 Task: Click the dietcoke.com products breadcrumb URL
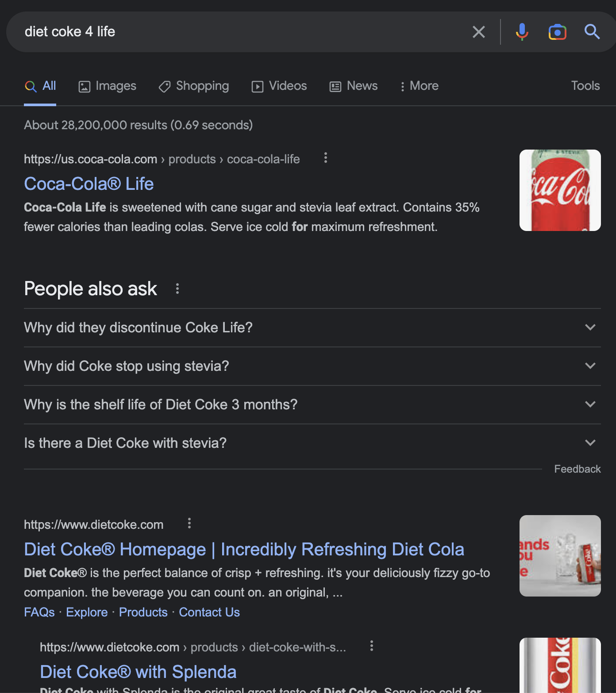(x=193, y=647)
